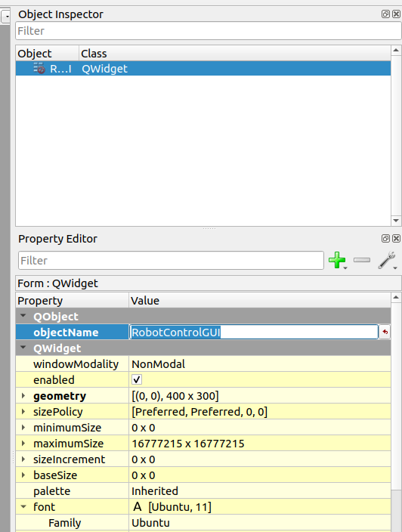Close the Object Inspector panel
Screen dimensions: 402x532
pos(396,14)
